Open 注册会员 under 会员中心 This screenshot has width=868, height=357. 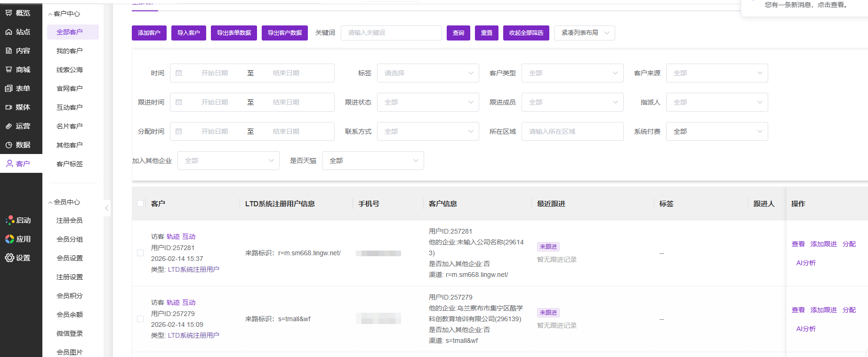[70, 220]
